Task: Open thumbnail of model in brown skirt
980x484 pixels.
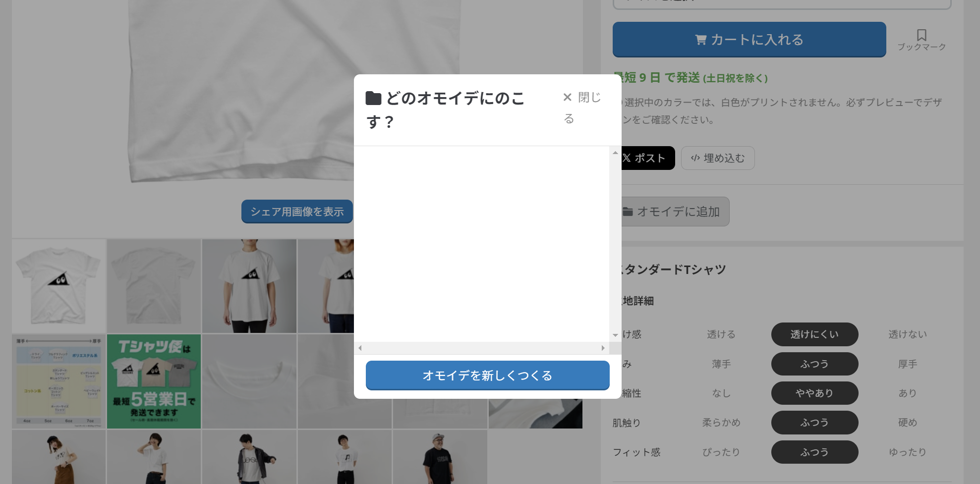Action: pos(58,457)
